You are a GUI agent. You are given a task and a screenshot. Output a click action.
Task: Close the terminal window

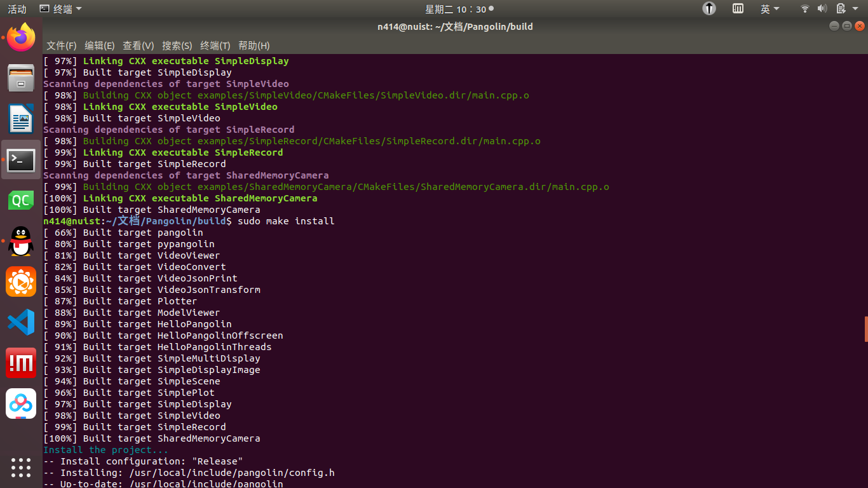point(860,26)
